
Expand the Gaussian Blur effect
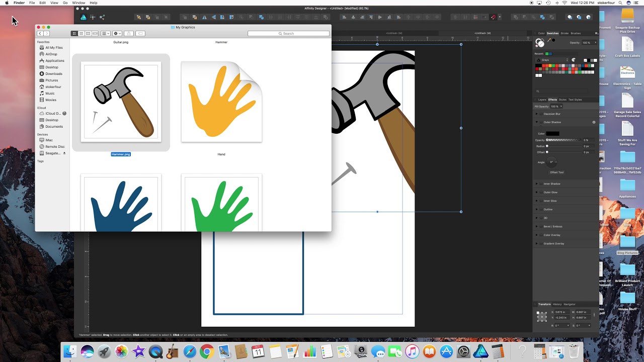536,114
